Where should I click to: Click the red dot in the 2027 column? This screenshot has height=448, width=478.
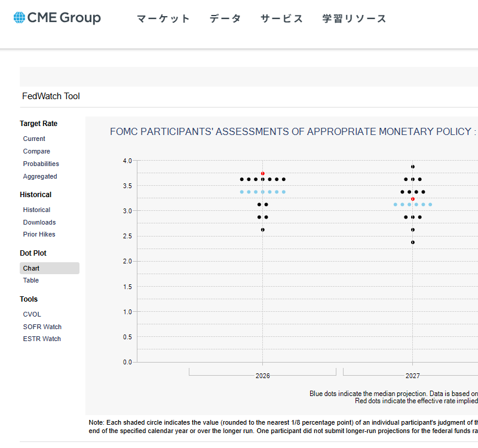click(x=413, y=199)
